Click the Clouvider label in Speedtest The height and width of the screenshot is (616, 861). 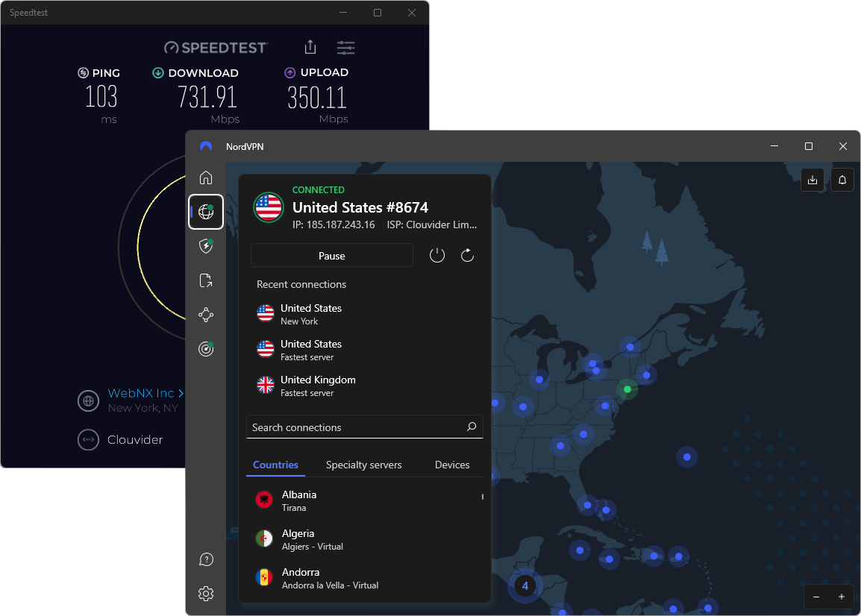coord(135,440)
